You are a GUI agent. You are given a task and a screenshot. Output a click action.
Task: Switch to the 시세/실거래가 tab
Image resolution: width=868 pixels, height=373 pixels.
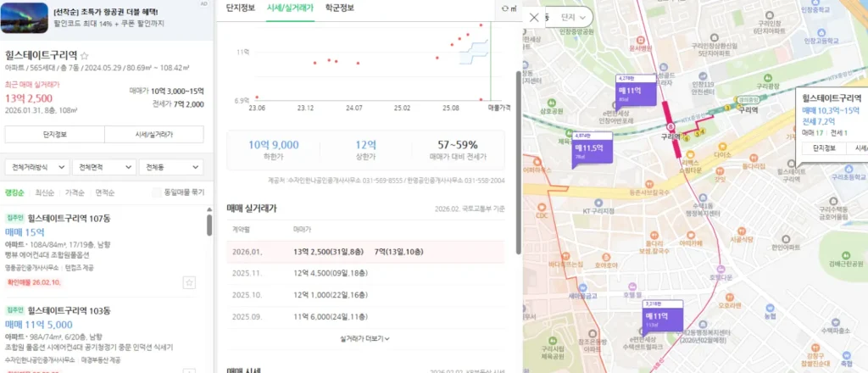coord(290,8)
